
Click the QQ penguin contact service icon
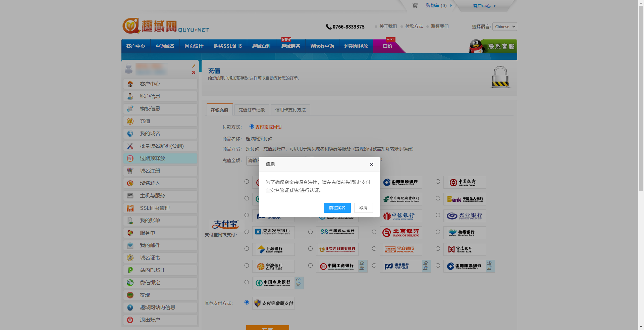[476, 46]
